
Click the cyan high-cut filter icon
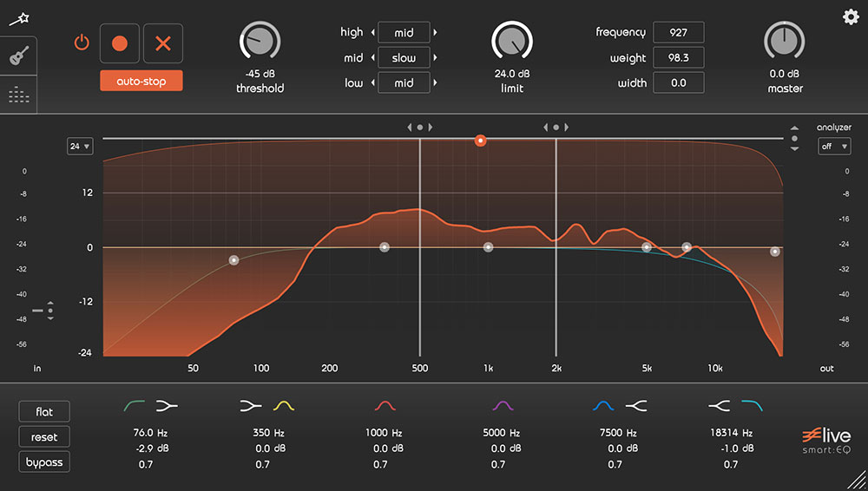coord(752,405)
